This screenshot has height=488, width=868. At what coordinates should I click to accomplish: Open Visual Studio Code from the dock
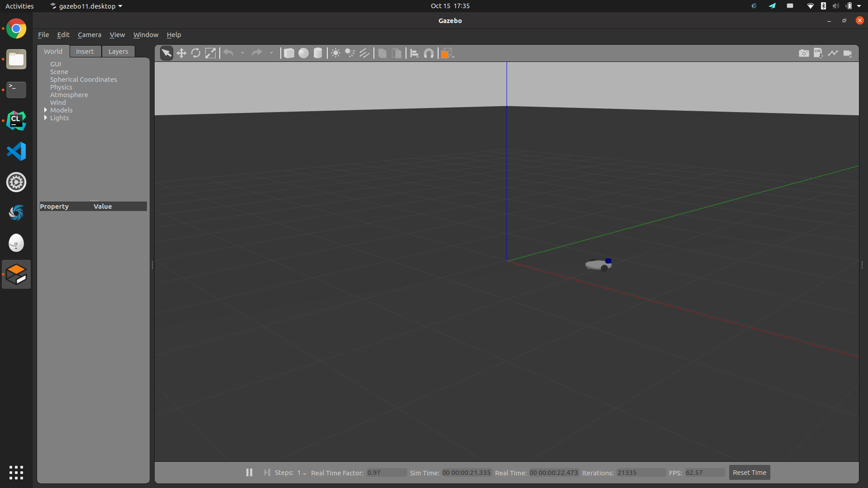(x=16, y=151)
